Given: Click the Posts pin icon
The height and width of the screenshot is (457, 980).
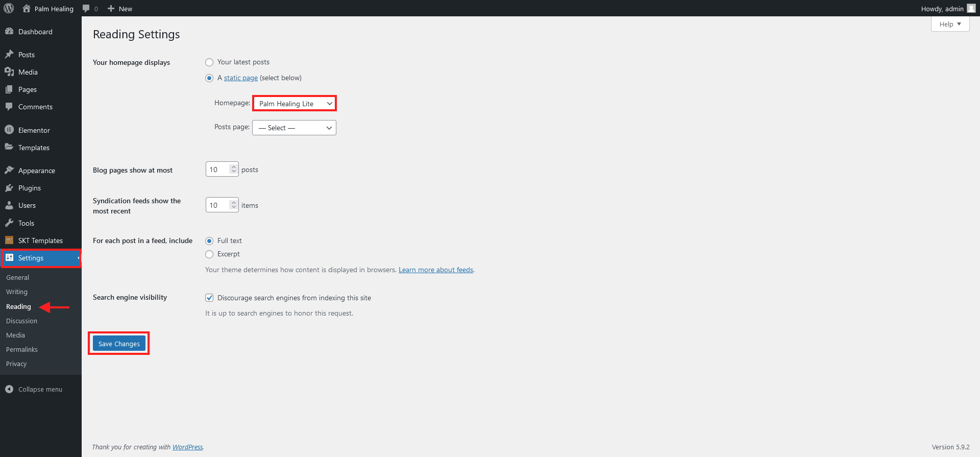Looking at the screenshot, I should (x=9, y=54).
